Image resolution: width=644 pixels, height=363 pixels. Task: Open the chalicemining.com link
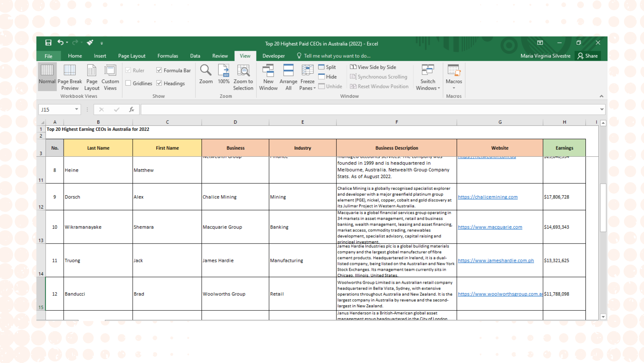[x=488, y=197]
